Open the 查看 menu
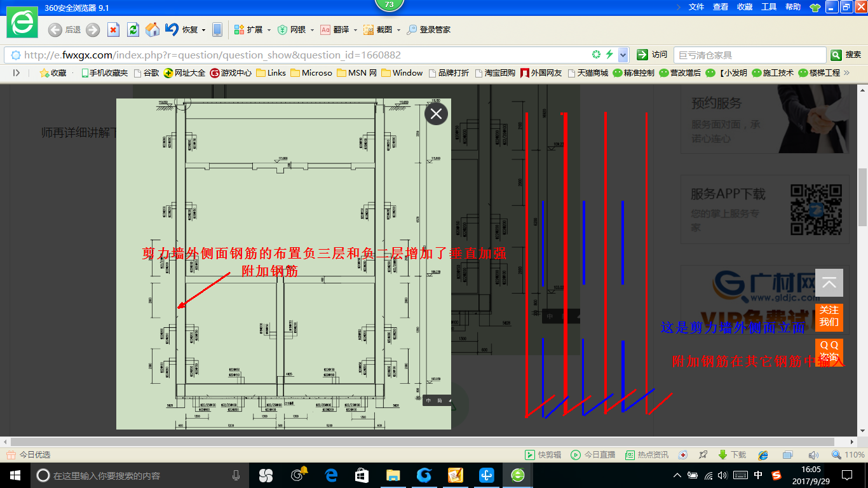The image size is (868, 488). pyautogui.click(x=721, y=6)
